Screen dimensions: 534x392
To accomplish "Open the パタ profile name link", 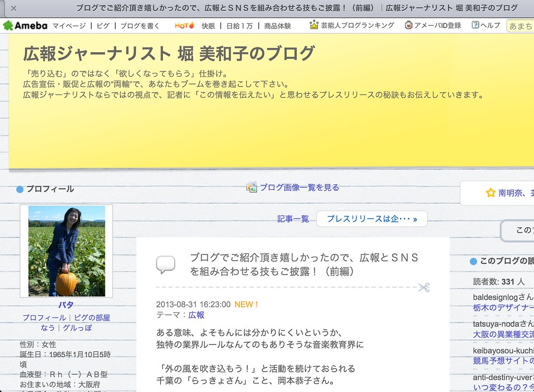I will click(x=66, y=305).
